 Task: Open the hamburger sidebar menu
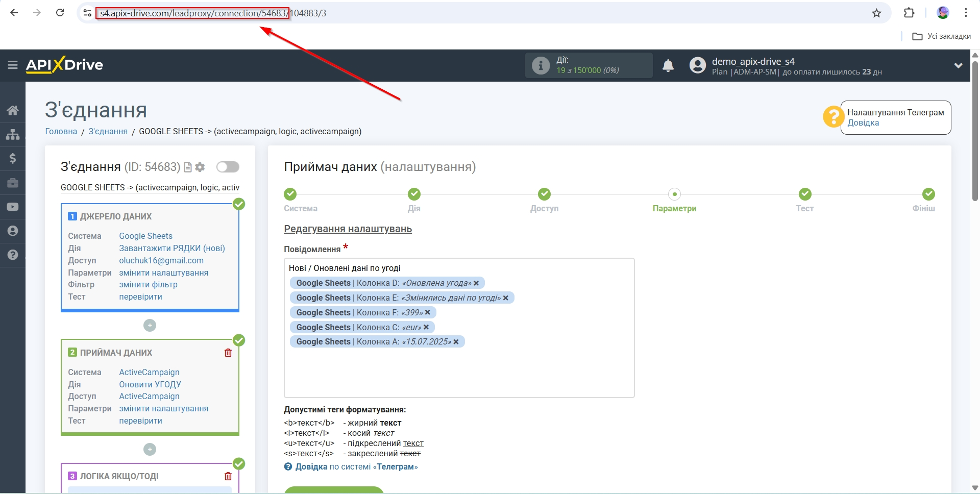pyautogui.click(x=13, y=65)
